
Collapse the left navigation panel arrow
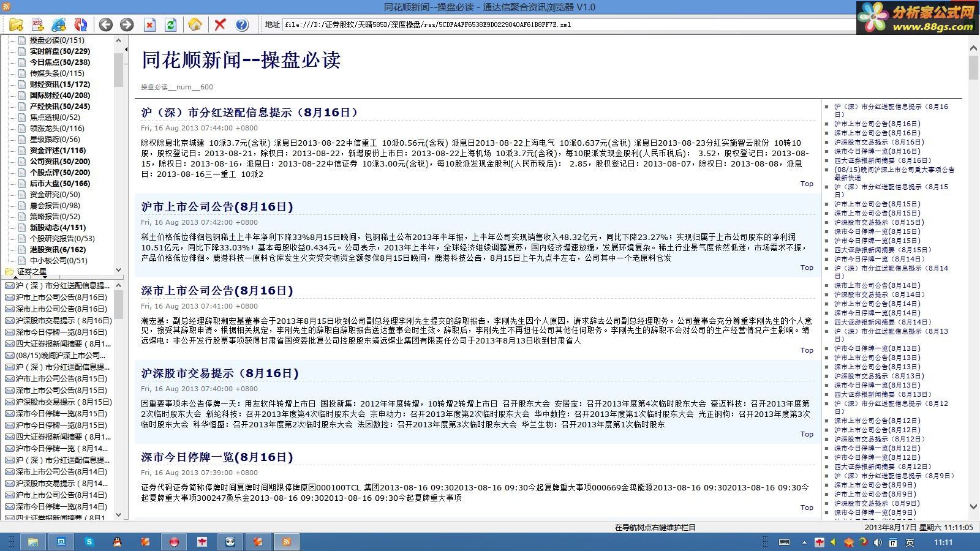(x=126, y=50)
